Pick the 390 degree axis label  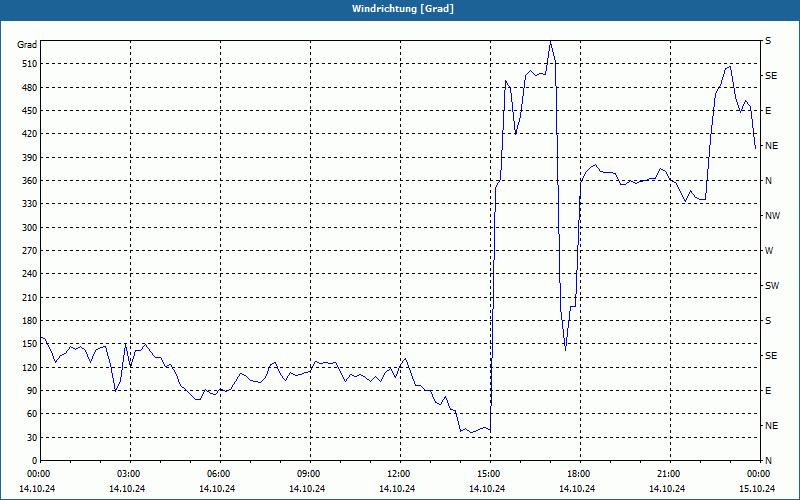pyautogui.click(x=30, y=158)
